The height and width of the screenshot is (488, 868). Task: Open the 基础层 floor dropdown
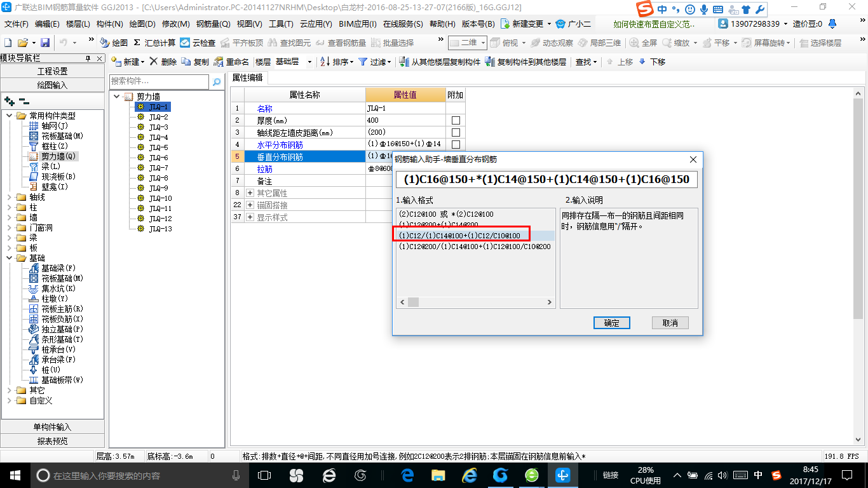click(x=310, y=62)
